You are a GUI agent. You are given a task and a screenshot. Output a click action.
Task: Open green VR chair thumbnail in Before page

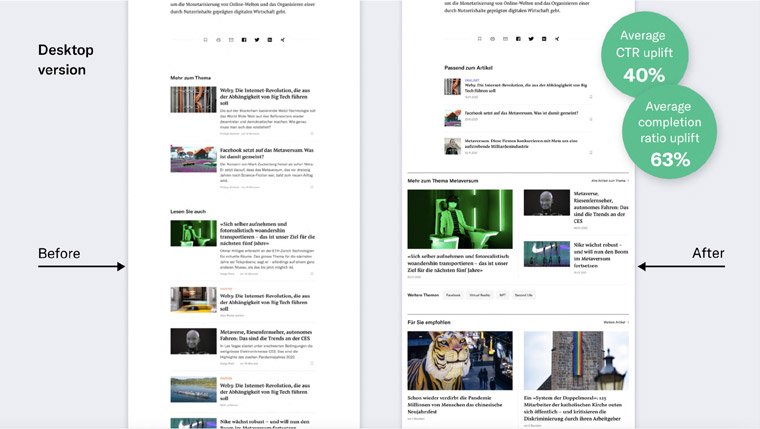(x=193, y=233)
